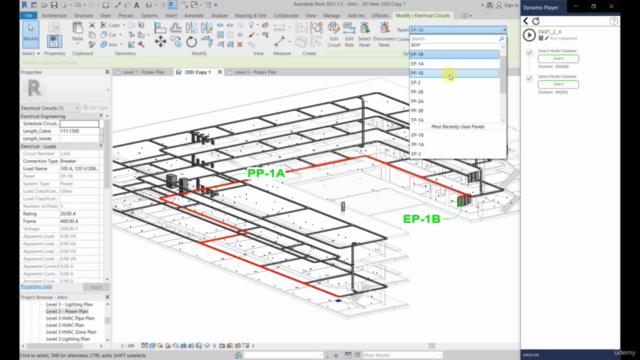Screen dimensions: 640x360
Task: Run PART_2_K script with play button
Action: coord(529,35)
